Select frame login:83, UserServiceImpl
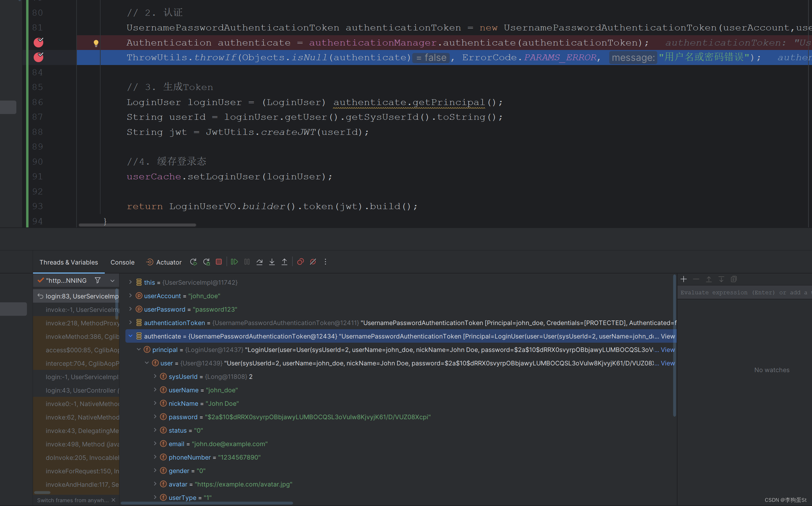The width and height of the screenshot is (812, 506). click(76, 296)
